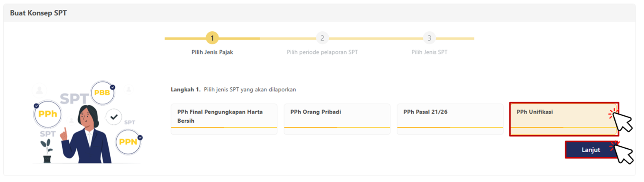The height and width of the screenshot is (182, 644).
Task: Click the PPN circle badge icon
Action: click(x=128, y=142)
